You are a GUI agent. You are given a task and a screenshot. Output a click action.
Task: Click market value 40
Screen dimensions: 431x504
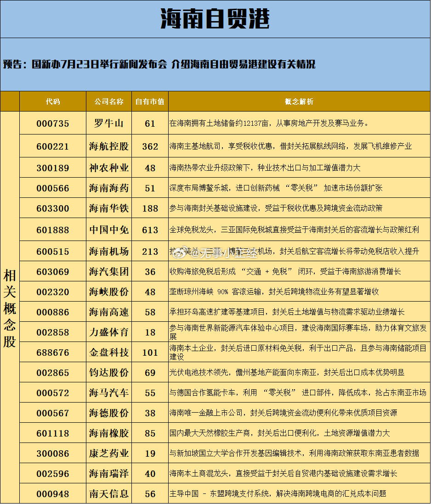coord(150,475)
